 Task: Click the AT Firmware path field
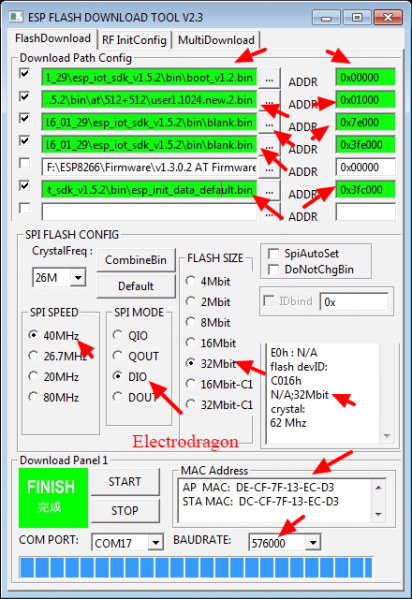pyautogui.click(x=149, y=167)
